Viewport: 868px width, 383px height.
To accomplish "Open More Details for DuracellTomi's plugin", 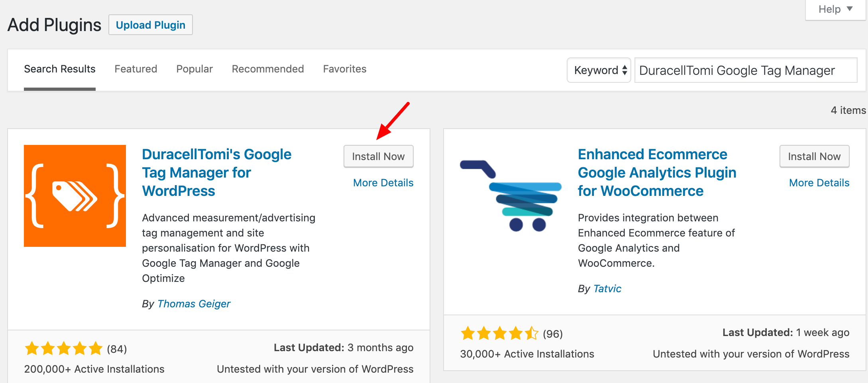I will coord(383,183).
